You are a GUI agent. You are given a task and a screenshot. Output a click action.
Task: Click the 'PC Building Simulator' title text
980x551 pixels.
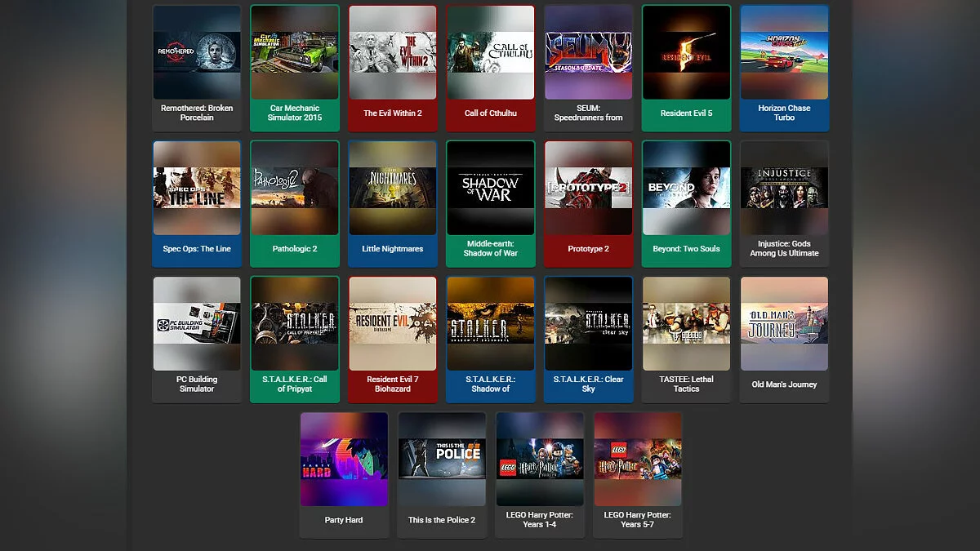[x=197, y=384]
